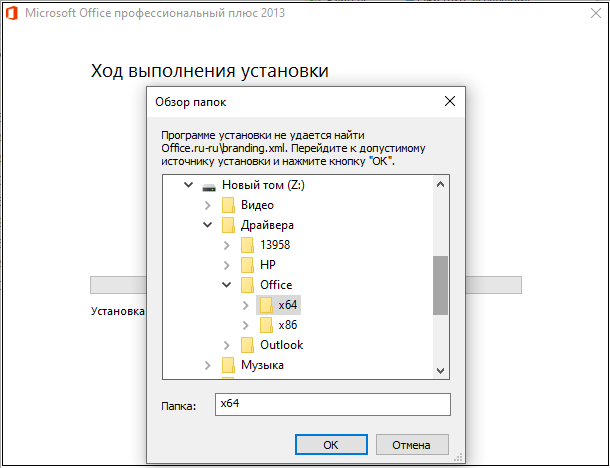The width and height of the screenshot is (610, 468).
Task: Click the folder tree scroll down arrow
Action: click(x=440, y=371)
